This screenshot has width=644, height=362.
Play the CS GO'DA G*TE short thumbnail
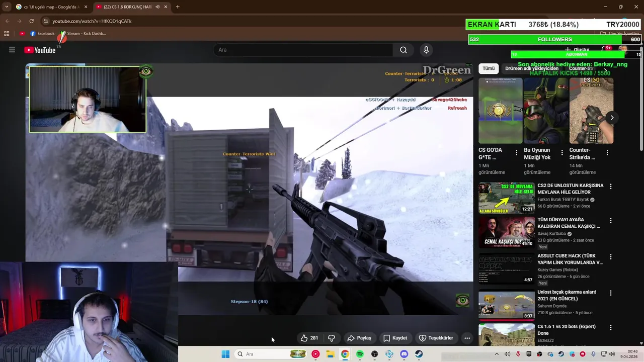click(500, 111)
